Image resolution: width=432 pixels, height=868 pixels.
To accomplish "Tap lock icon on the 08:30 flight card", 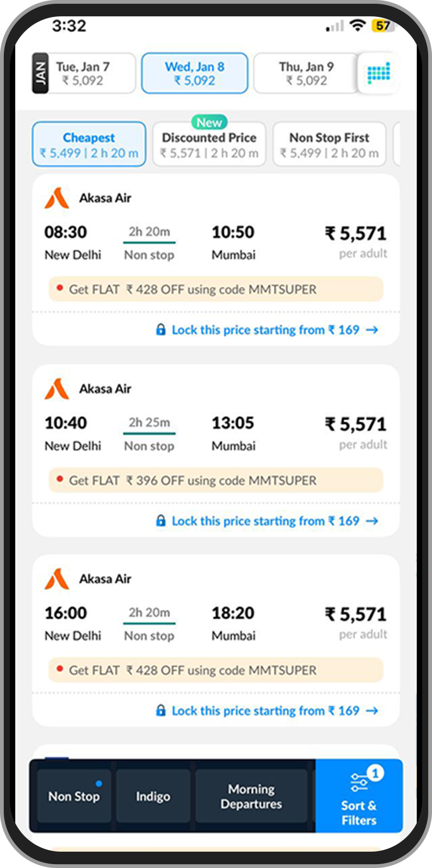I will coord(161,330).
